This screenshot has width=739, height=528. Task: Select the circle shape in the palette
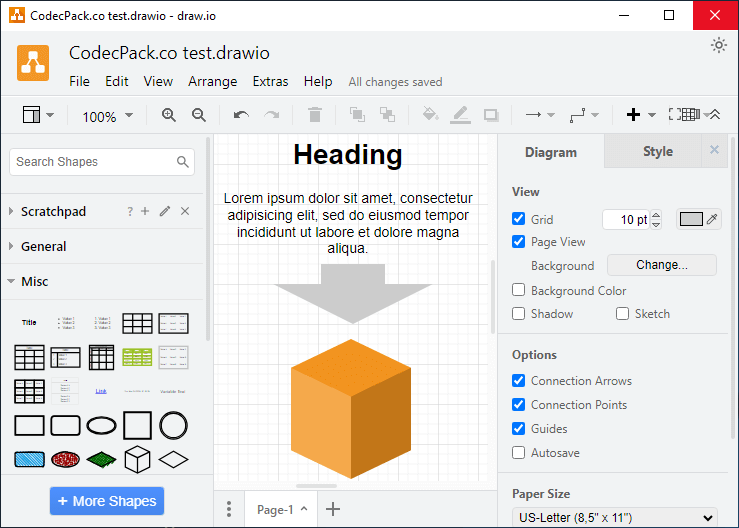[173, 425]
